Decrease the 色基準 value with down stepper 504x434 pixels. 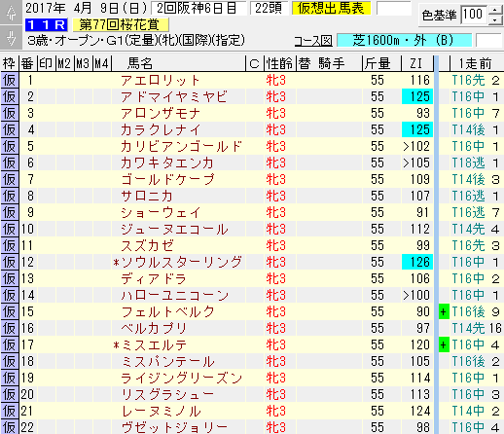tap(495, 20)
